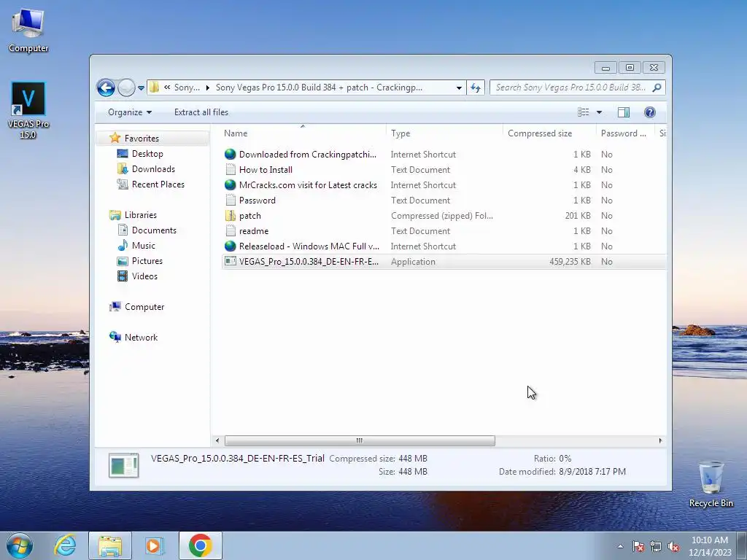747x560 pixels.
Task: Open the recent pages dropdown arrow
Action: pos(141,88)
